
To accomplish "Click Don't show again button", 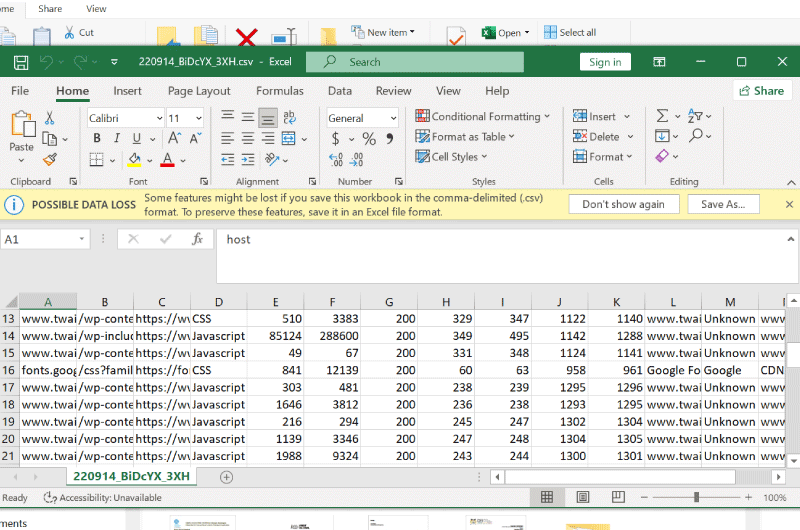I will (x=623, y=204).
